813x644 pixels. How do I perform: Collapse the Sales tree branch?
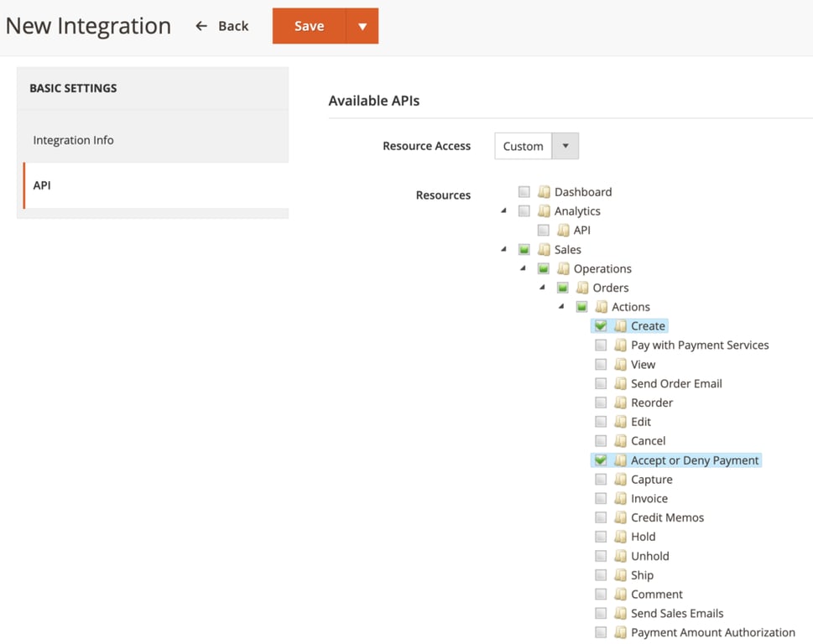coord(504,249)
